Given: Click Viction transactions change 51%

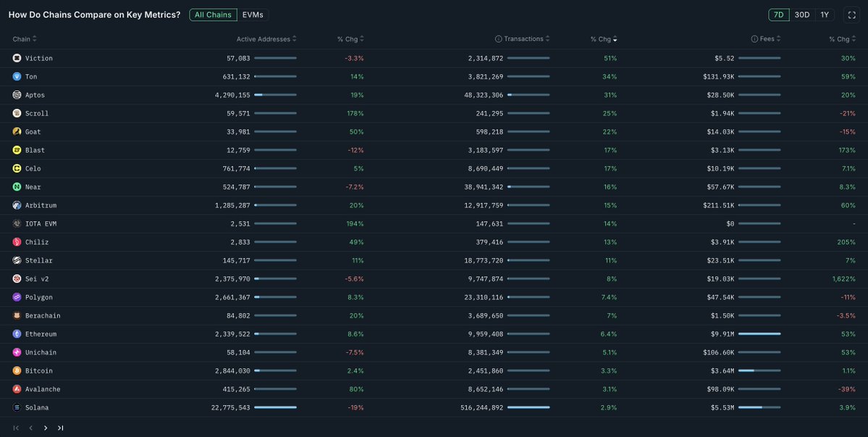Looking at the screenshot, I should pyautogui.click(x=610, y=58).
